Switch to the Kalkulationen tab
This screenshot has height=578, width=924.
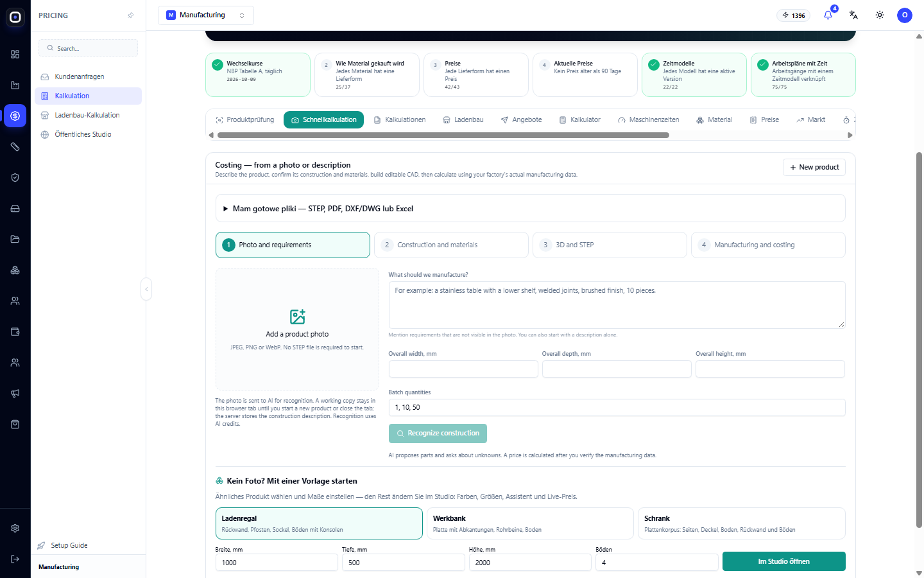400,120
